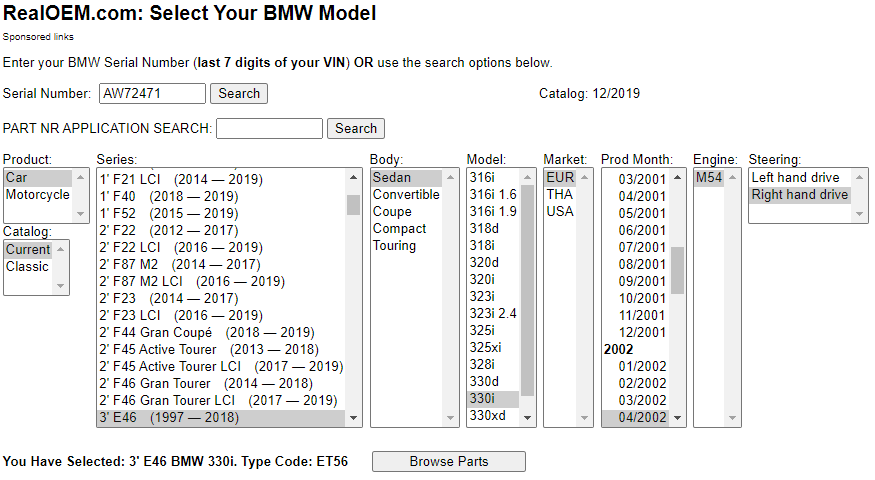The width and height of the screenshot is (875, 480).
Task: Select THA market
Action: tap(560, 195)
